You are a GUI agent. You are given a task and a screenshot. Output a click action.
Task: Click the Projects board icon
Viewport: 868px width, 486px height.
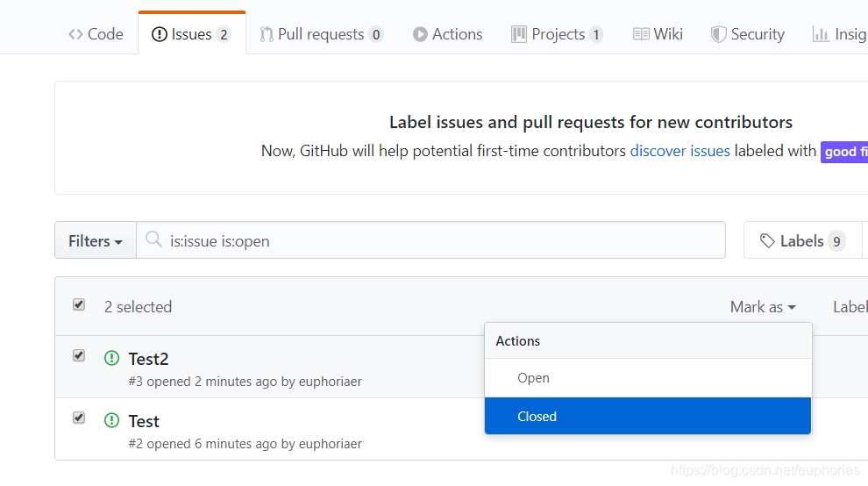tap(519, 34)
